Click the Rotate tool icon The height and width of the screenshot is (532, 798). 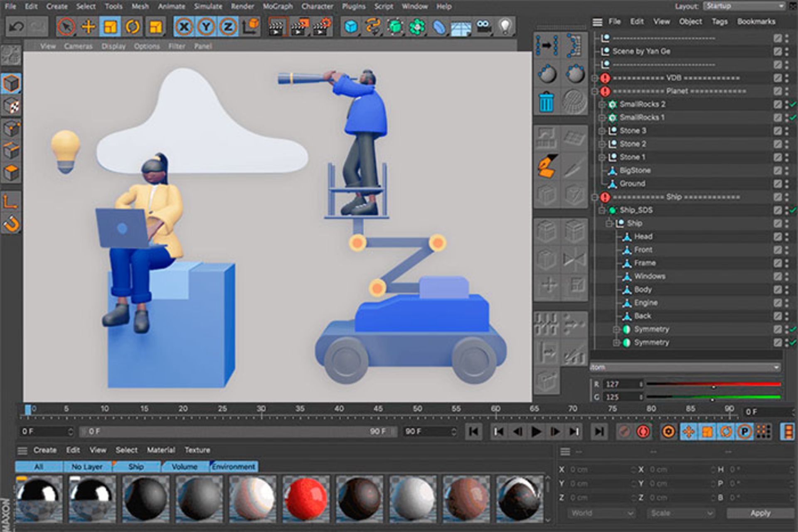pyautogui.click(x=132, y=26)
